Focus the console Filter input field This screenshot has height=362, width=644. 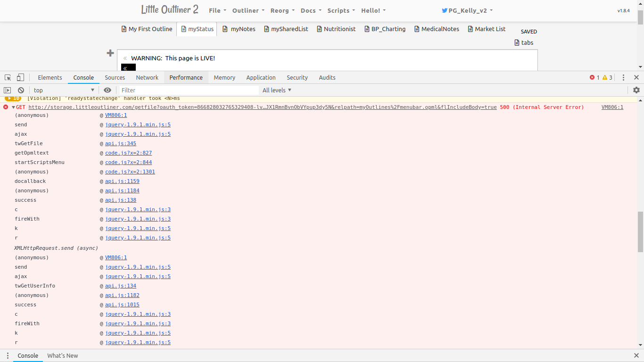[x=189, y=90]
